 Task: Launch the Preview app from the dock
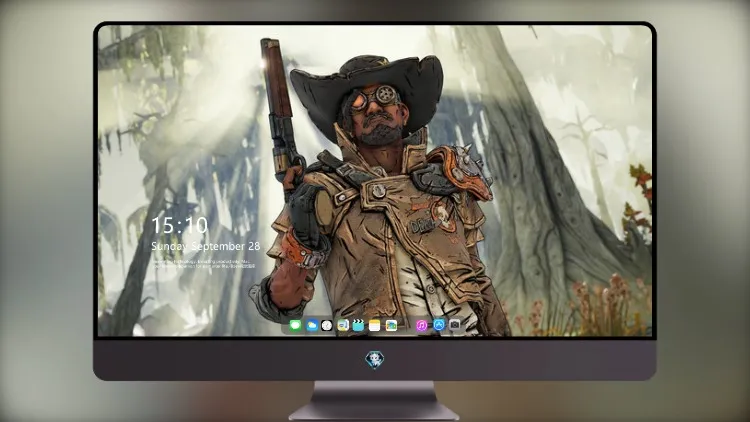pyautogui.click(x=343, y=326)
